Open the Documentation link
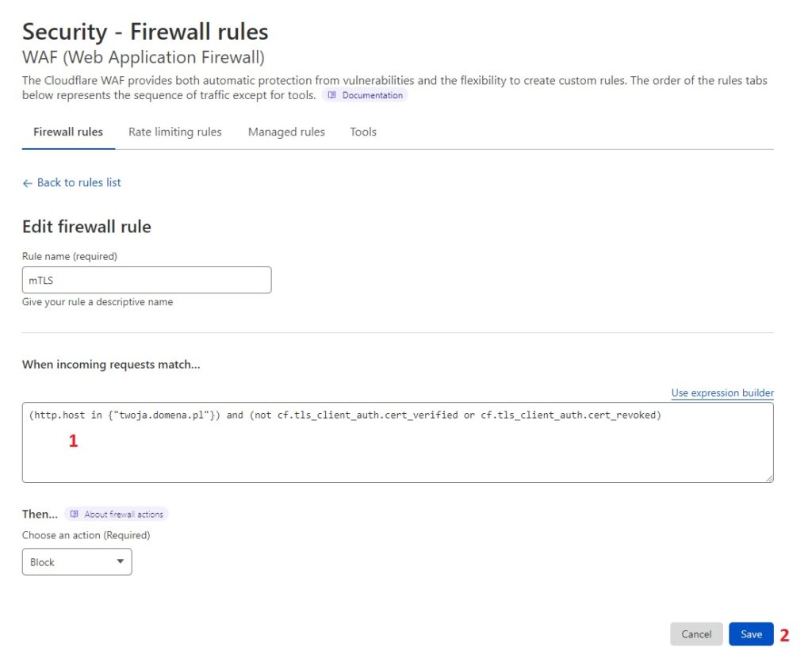The width and height of the screenshot is (812, 670). click(x=365, y=94)
